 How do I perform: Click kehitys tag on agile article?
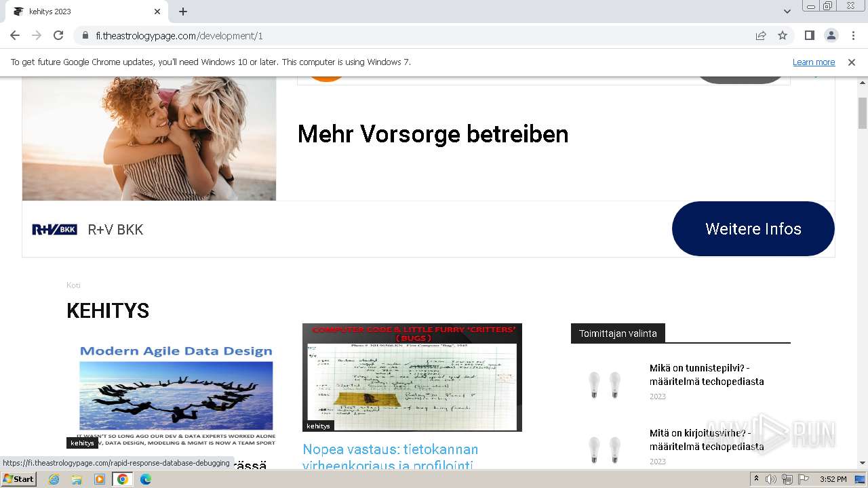pos(82,443)
